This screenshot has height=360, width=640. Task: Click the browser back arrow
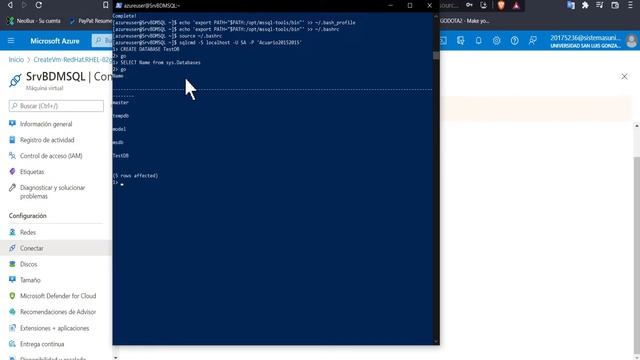click(10, 5)
